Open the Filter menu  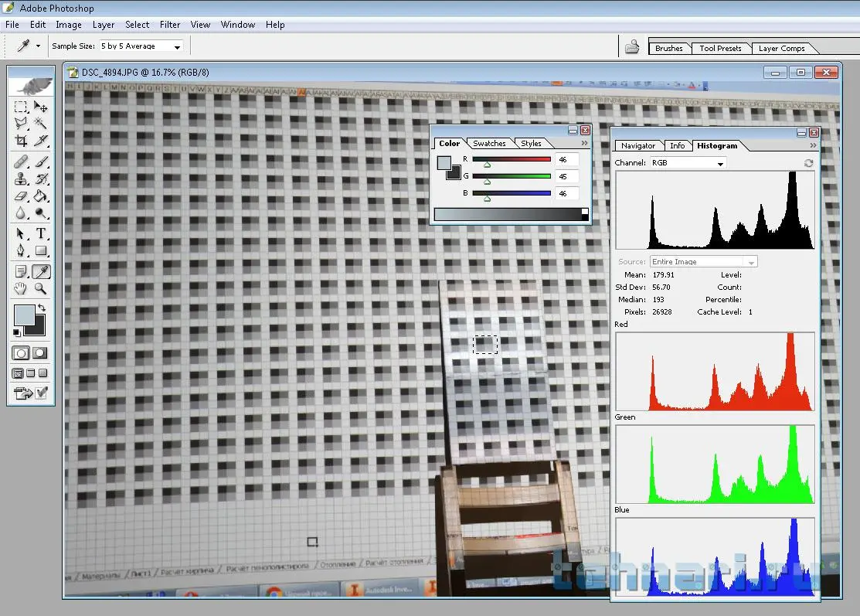(170, 25)
